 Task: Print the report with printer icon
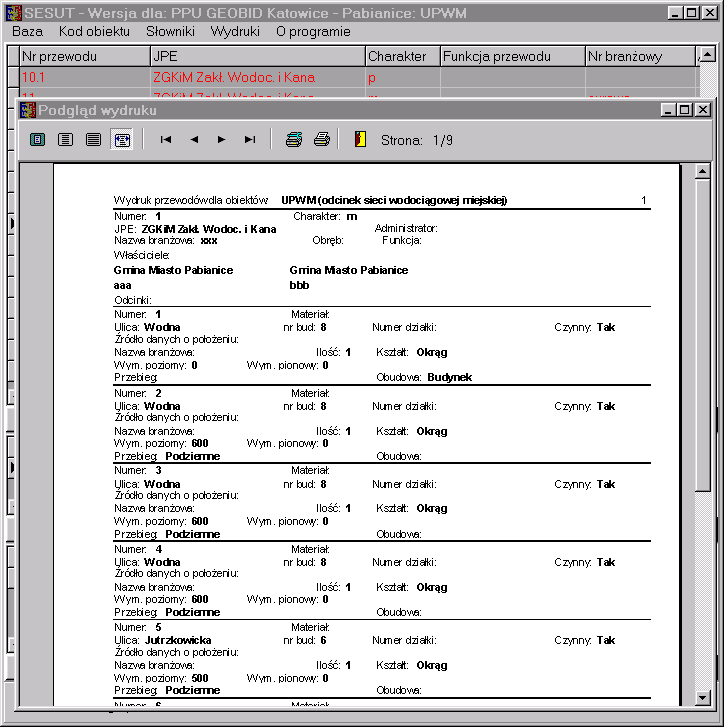pyautogui.click(x=321, y=140)
